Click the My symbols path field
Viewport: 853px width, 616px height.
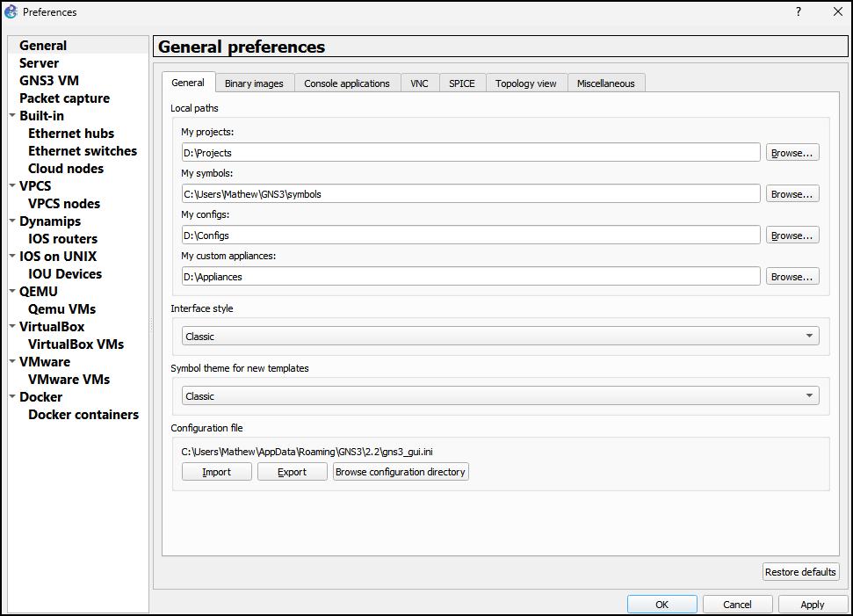(471, 194)
